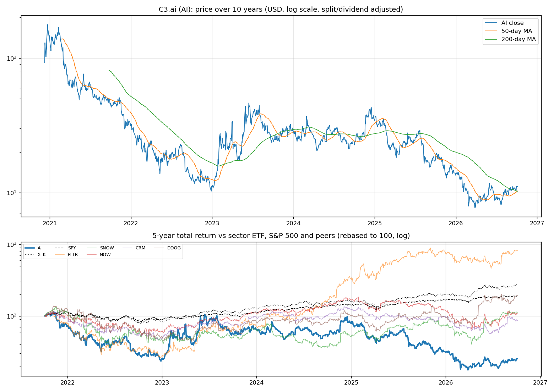Click the green line sample beside '200-day MA'
This screenshot has width=554, height=392.
coord(491,39)
